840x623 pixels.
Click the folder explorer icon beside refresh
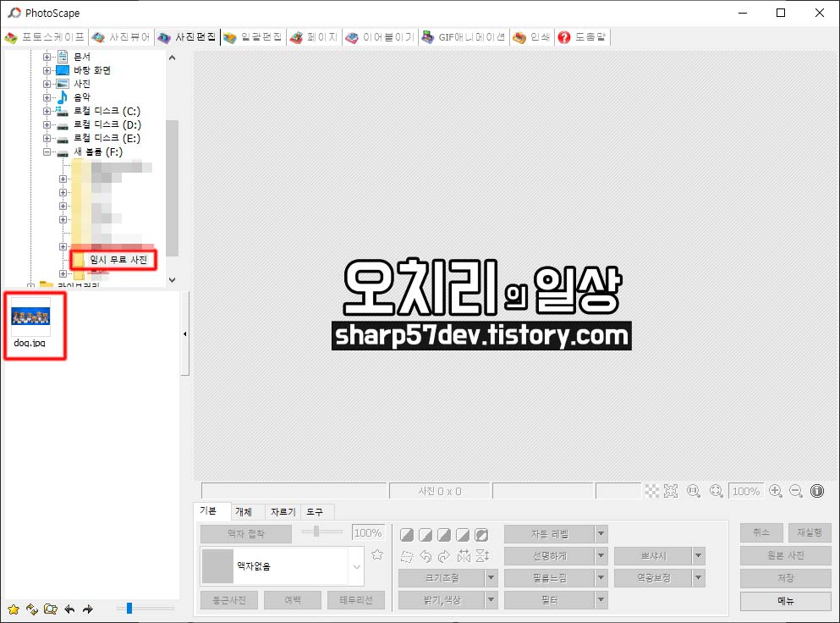click(x=51, y=609)
